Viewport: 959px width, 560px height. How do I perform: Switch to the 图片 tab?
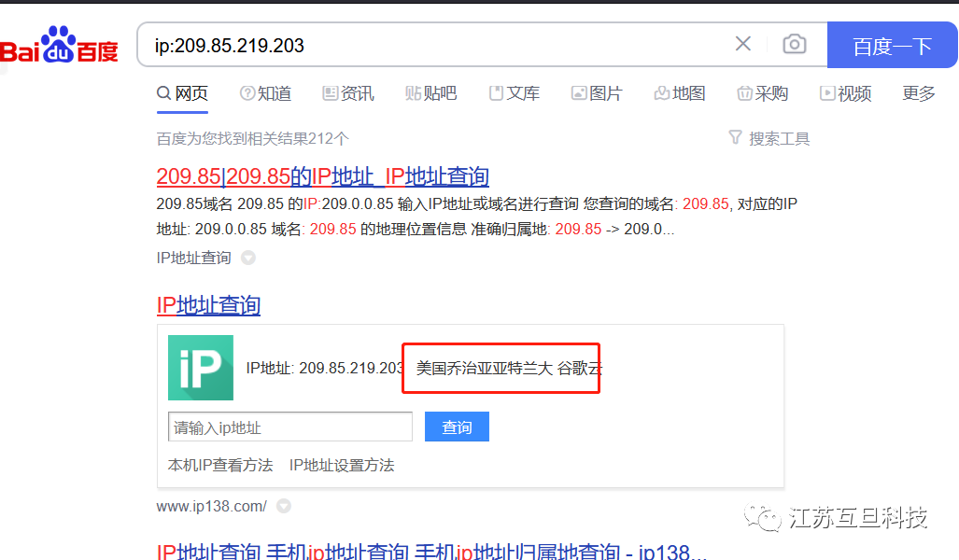click(x=597, y=93)
